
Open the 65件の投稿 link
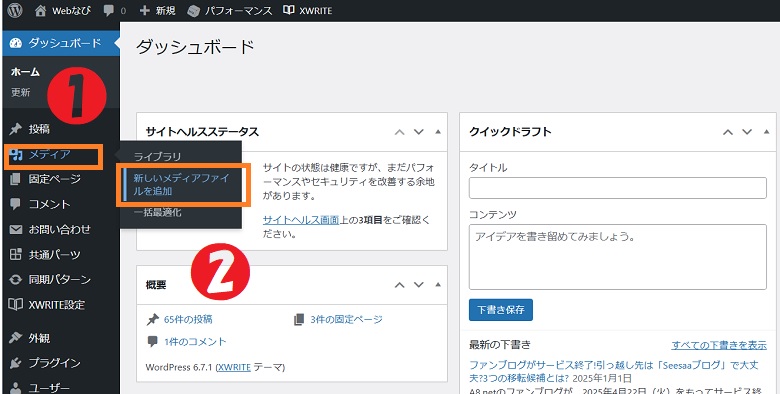coord(188,319)
